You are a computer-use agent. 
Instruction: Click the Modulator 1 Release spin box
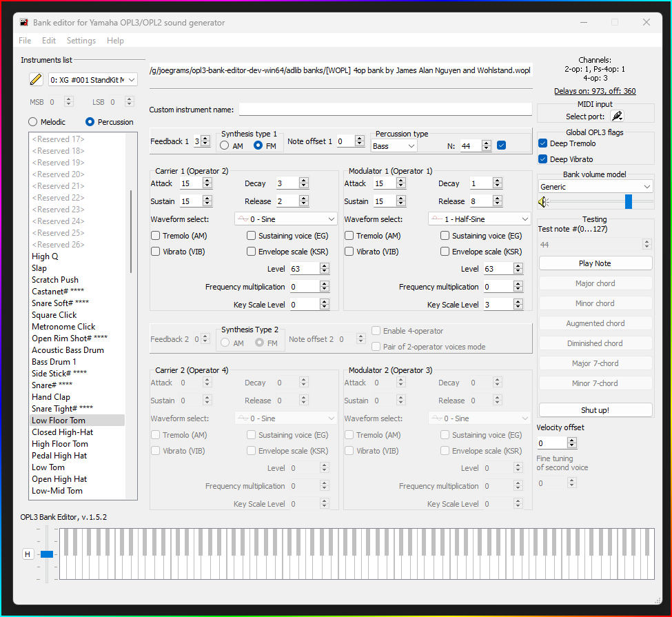coord(486,201)
